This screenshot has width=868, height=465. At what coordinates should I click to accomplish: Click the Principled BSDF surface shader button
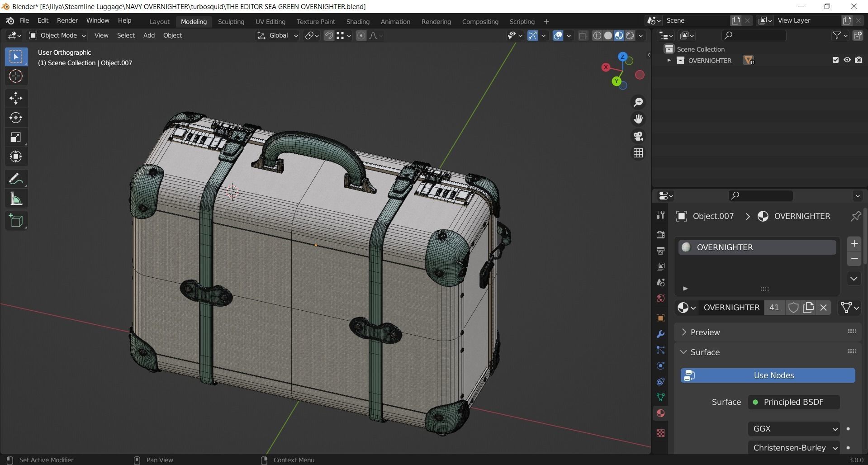(x=794, y=402)
